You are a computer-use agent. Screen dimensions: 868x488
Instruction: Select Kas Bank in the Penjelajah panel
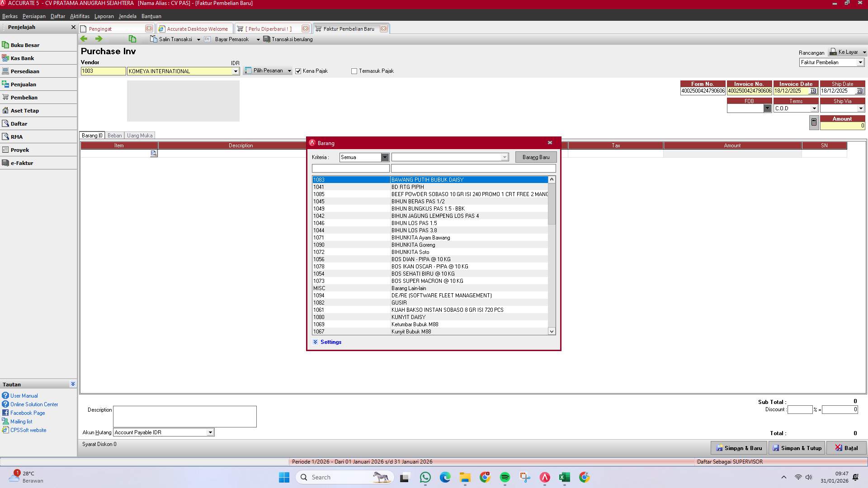click(x=21, y=58)
